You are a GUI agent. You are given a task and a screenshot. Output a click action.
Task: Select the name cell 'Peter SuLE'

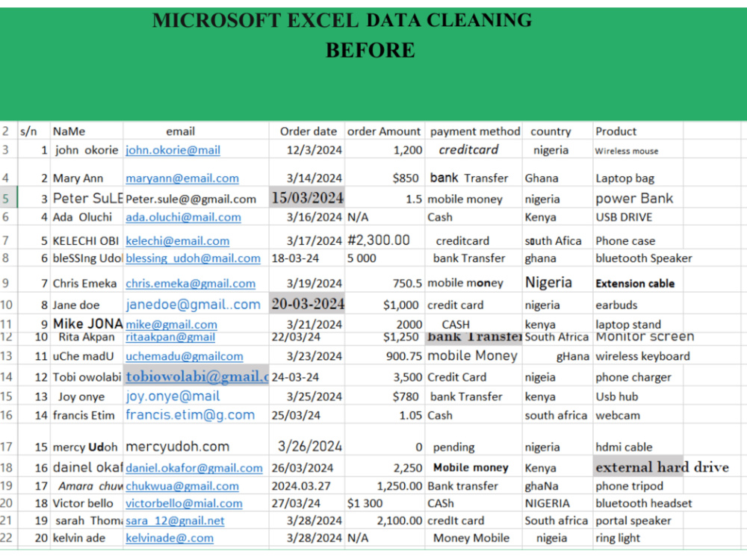point(87,198)
